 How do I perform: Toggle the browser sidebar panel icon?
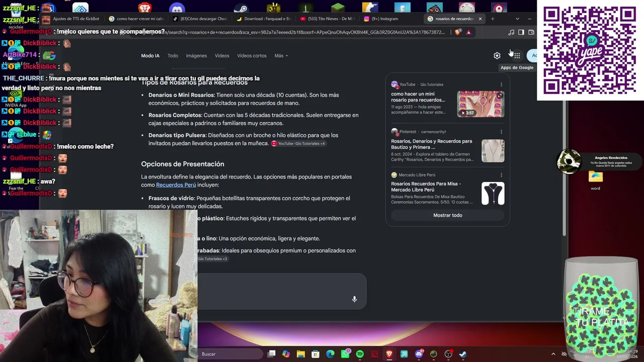click(521, 32)
